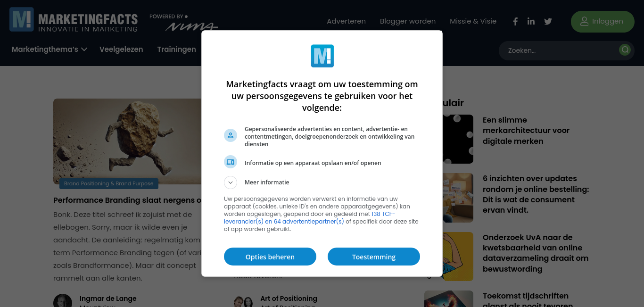Open the Adverteren link
This screenshot has width=644, height=307.
pyautogui.click(x=346, y=21)
